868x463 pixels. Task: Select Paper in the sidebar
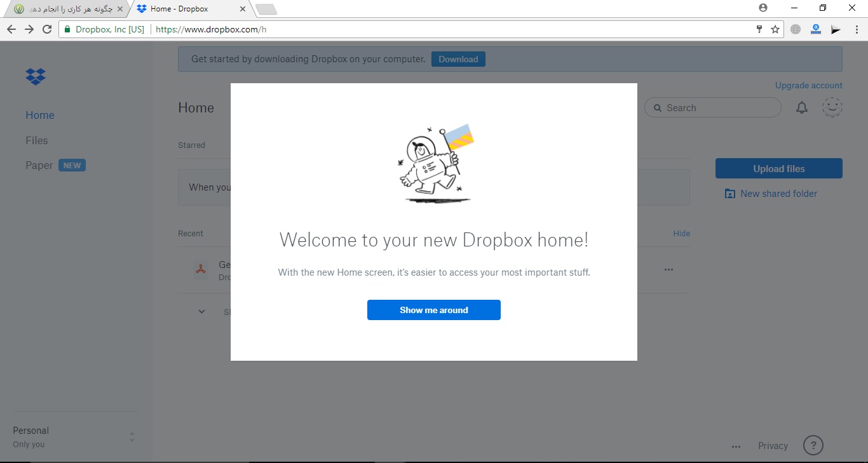pyautogui.click(x=39, y=165)
